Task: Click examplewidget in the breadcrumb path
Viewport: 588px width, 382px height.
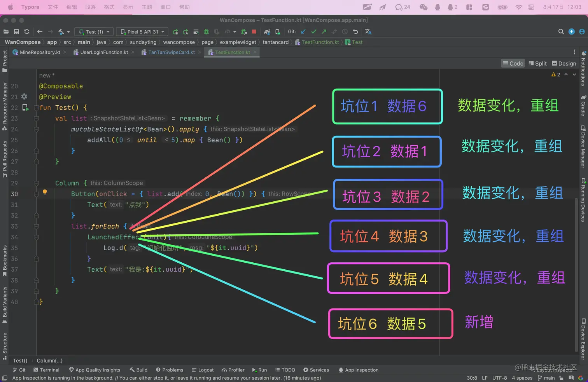Action: (238, 42)
